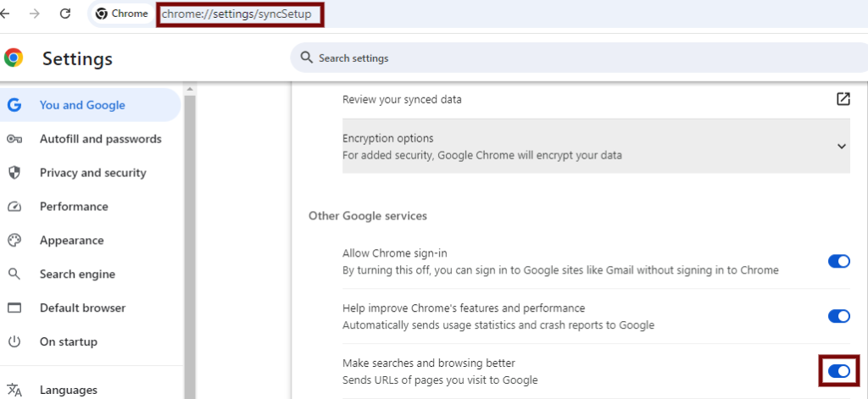Image resolution: width=868 pixels, height=399 pixels.
Task: Open Languages settings section
Action: (68, 390)
